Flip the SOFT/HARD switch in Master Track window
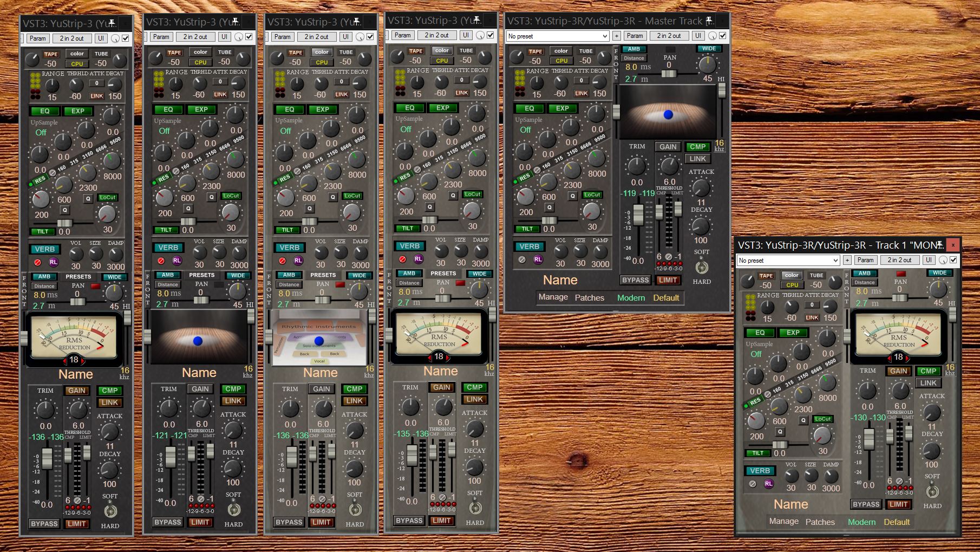Screen dimensions: 980x552 (x=702, y=267)
